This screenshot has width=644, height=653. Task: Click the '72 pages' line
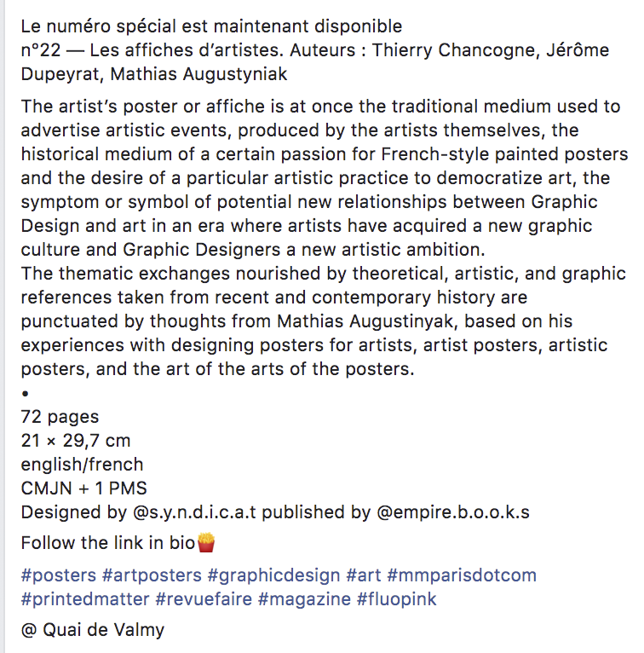click(60, 417)
